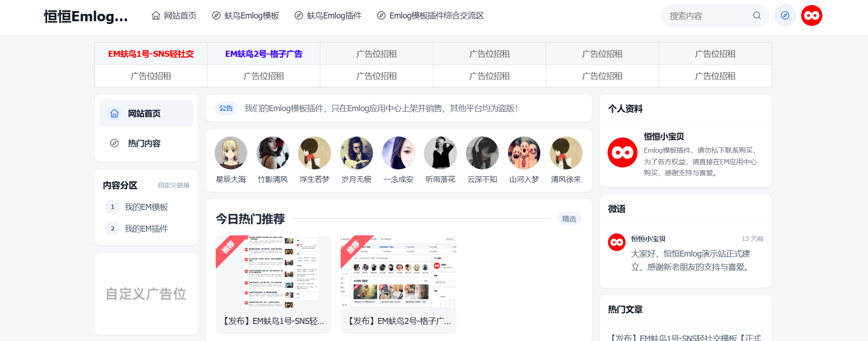
Task: Open 我的EM模板 category link
Action: click(146, 207)
